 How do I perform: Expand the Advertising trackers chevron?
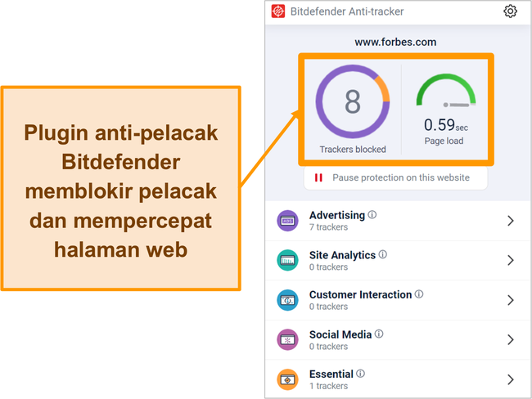pyautogui.click(x=510, y=221)
